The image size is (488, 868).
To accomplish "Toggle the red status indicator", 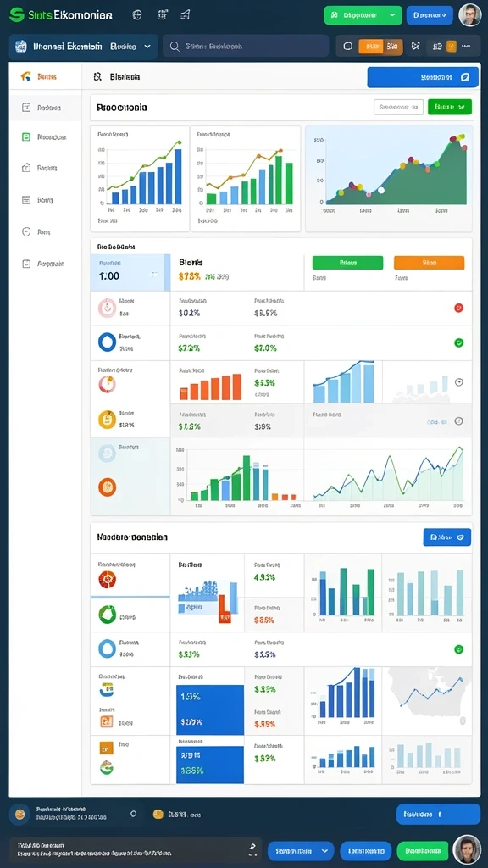I will tap(458, 308).
